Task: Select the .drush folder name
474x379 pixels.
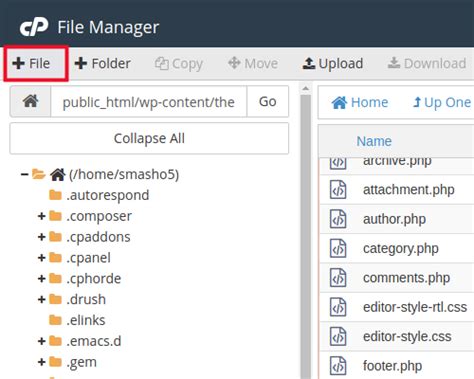Action: 86,300
